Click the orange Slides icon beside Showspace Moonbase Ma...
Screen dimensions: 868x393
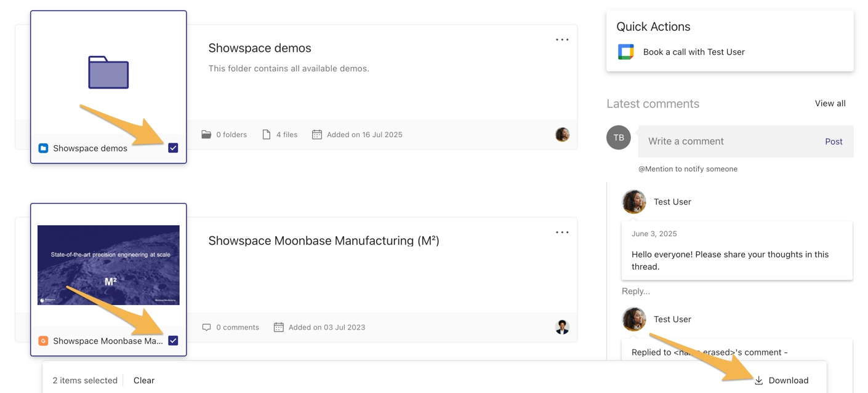pos(43,340)
